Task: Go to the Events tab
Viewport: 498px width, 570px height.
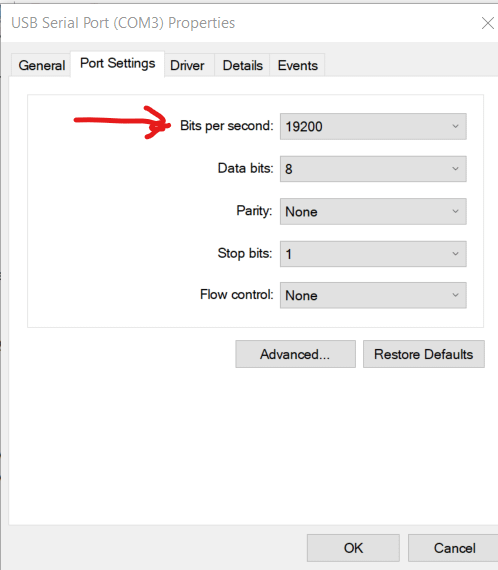Action: point(297,65)
